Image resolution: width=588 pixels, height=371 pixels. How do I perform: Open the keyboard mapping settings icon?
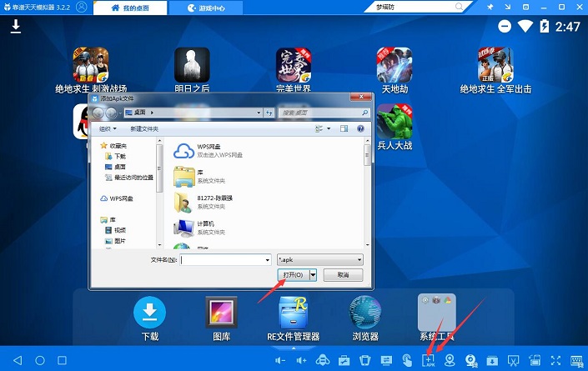pyautogui.click(x=577, y=360)
